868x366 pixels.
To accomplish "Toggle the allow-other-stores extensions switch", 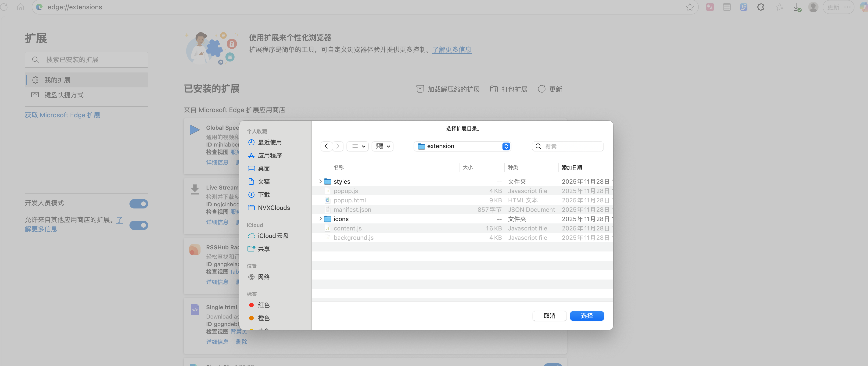I will 139,225.
